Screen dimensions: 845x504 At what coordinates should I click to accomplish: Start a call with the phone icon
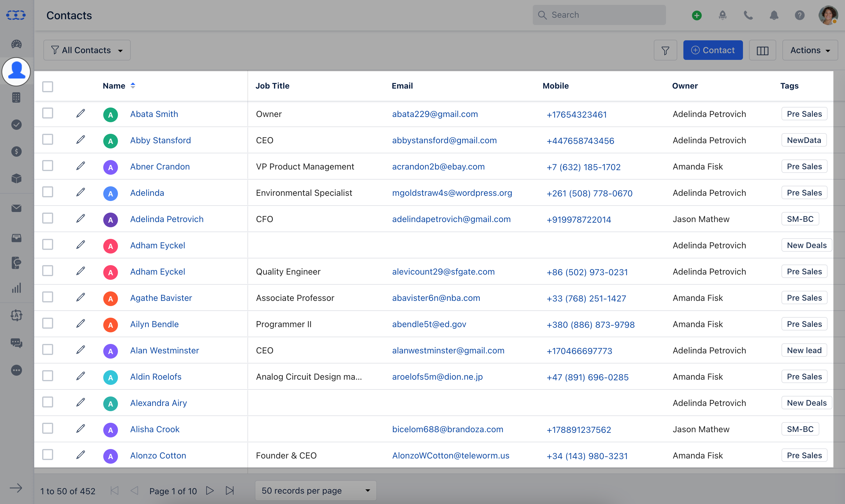[x=748, y=15]
